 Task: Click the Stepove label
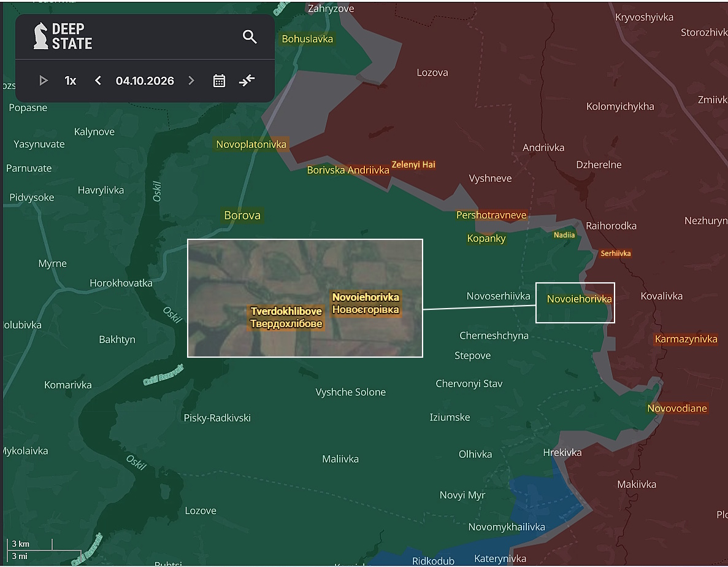(472, 356)
